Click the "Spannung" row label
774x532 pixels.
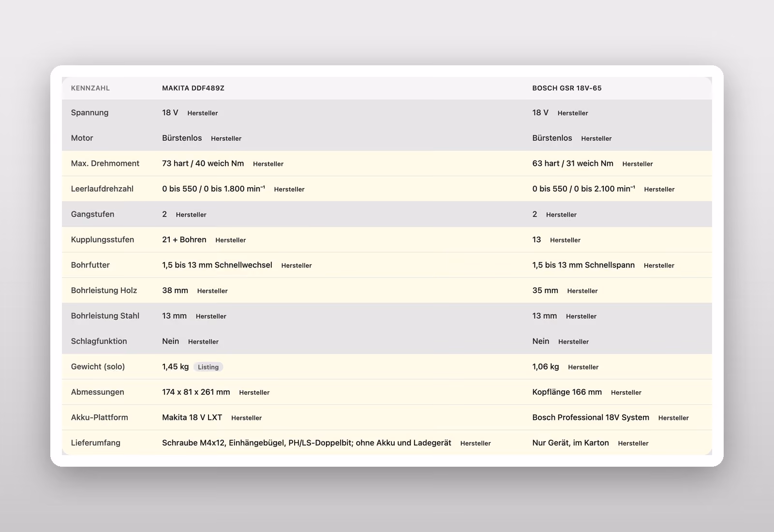click(89, 113)
